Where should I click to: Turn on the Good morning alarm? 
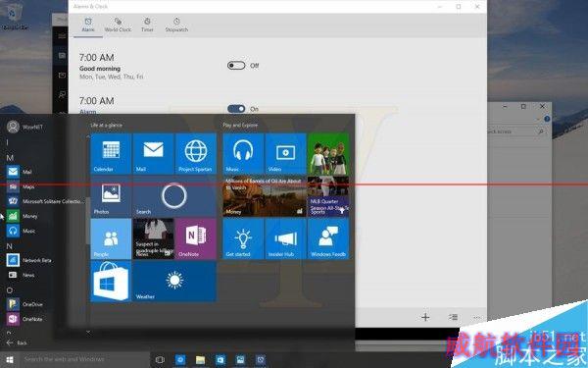tap(236, 66)
